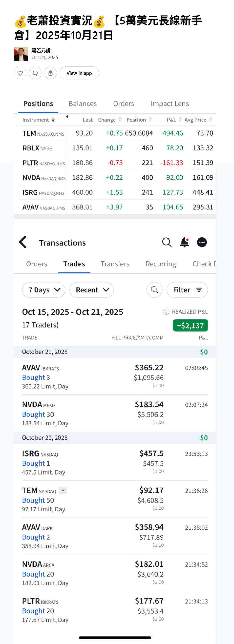Switch to the Transfers tab
The image size is (234, 644).
coord(115,264)
